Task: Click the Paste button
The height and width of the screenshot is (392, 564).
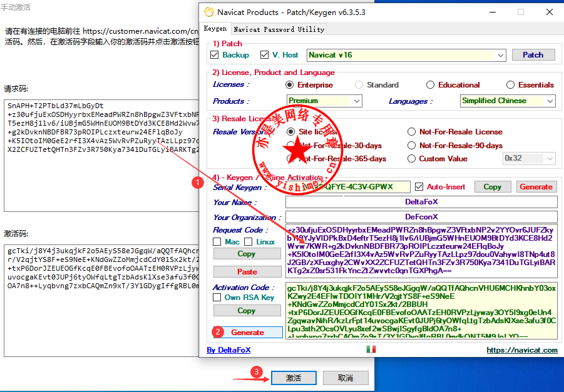Action: [x=247, y=271]
